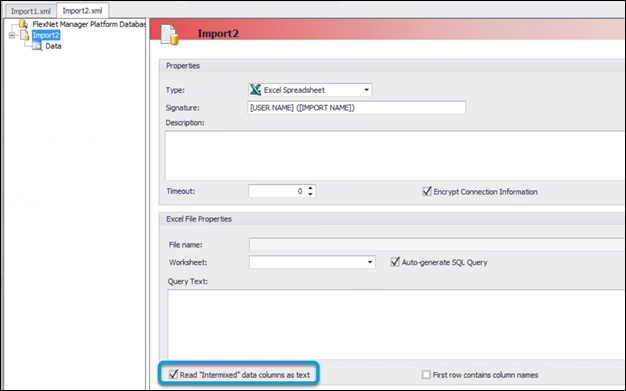Image resolution: width=626 pixels, height=391 pixels.
Task: Click the Excel icon in Type box
Action: pyautogui.click(x=255, y=90)
